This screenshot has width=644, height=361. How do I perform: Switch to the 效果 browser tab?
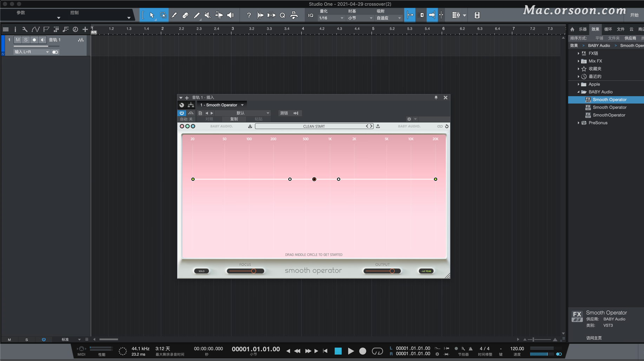coord(595,29)
